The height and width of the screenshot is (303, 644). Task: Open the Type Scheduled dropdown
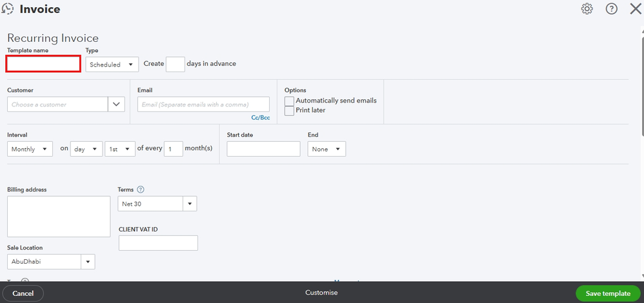pos(112,64)
